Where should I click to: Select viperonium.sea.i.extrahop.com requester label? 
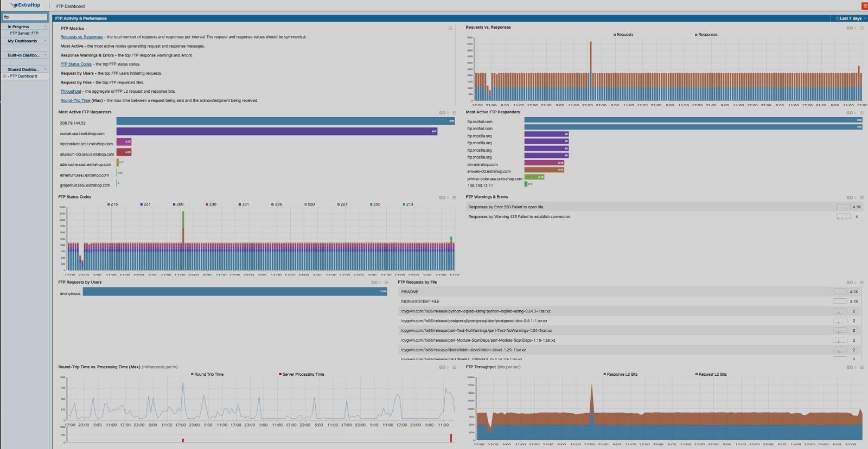point(86,144)
